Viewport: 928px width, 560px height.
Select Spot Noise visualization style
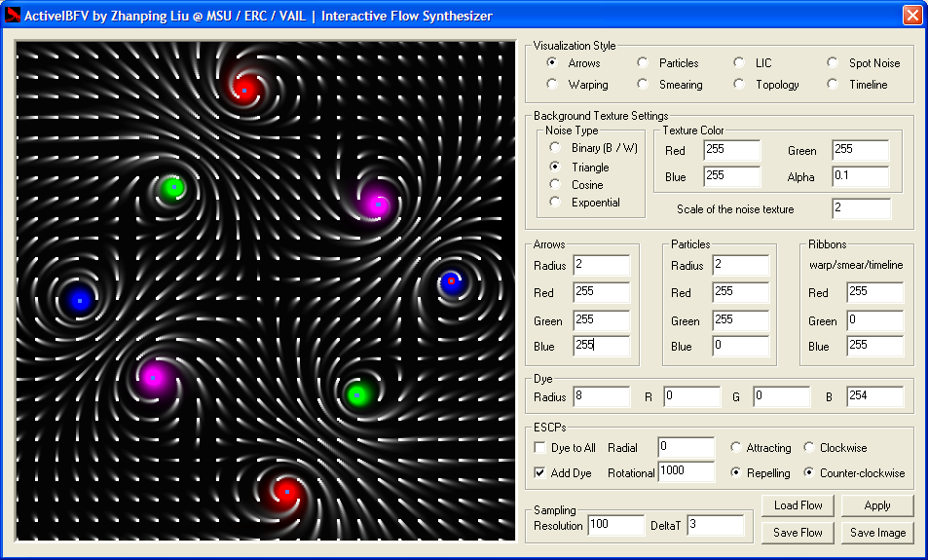click(834, 63)
